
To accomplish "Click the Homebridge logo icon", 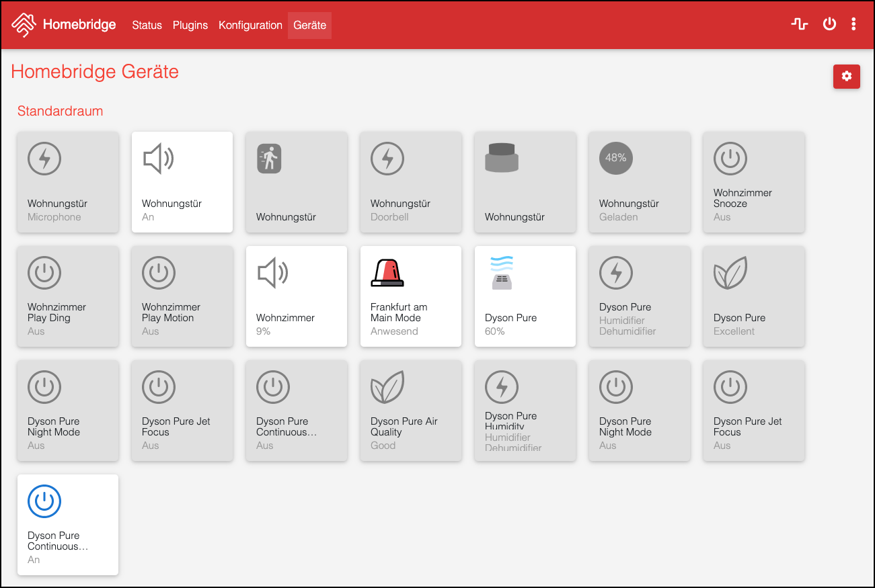I will [24, 25].
